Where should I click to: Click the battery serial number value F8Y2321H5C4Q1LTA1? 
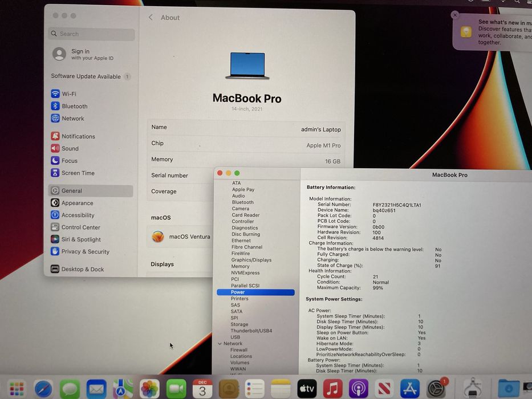397,205
